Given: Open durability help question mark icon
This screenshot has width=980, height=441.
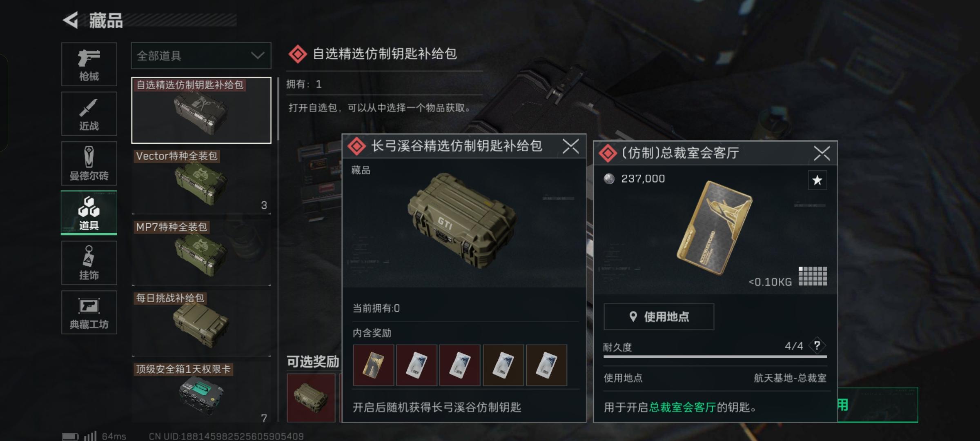Looking at the screenshot, I should click(817, 346).
